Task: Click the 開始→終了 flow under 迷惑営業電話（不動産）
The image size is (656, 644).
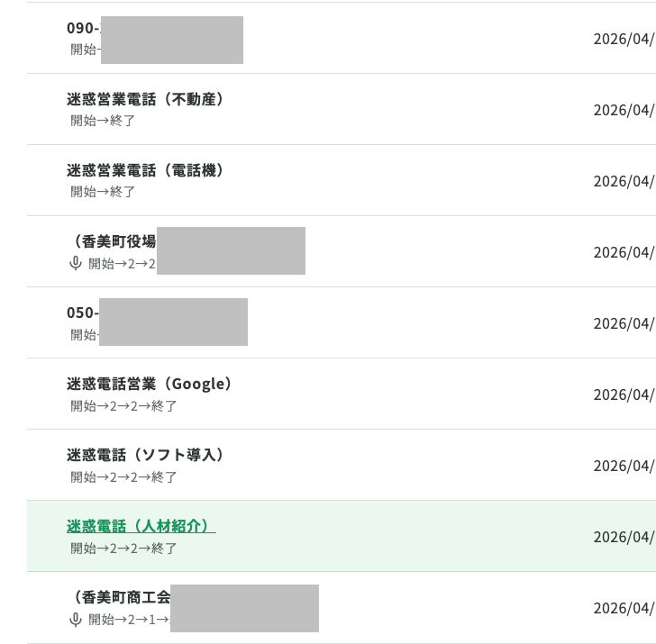Action: (x=103, y=121)
